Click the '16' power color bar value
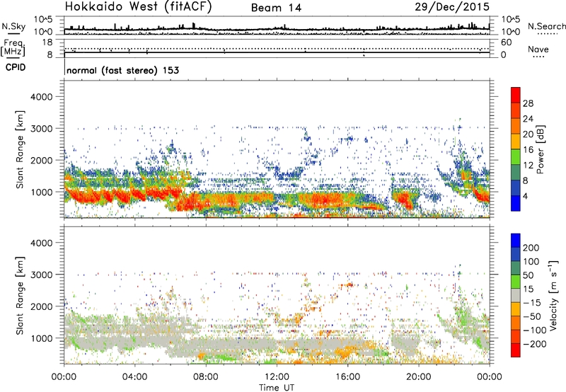 [x=528, y=150]
